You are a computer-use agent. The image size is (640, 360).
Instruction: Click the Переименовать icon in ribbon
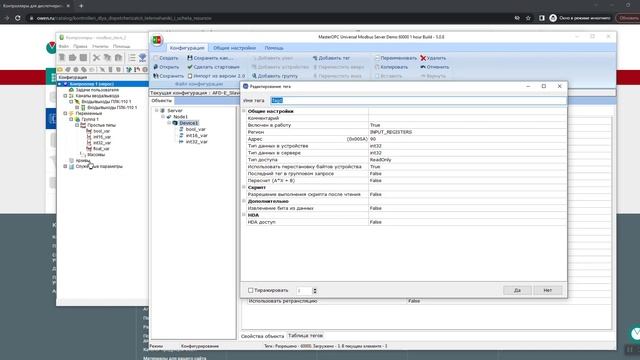point(377,58)
